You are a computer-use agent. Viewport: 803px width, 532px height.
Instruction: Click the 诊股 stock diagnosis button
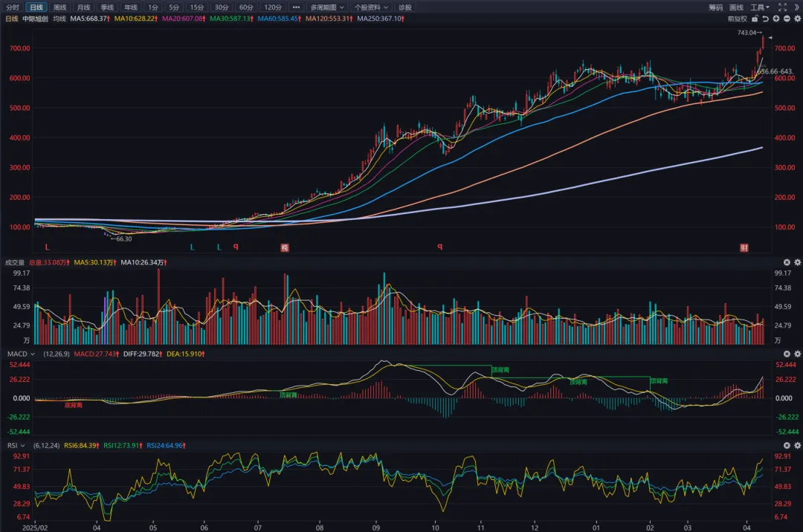point(405,7)
